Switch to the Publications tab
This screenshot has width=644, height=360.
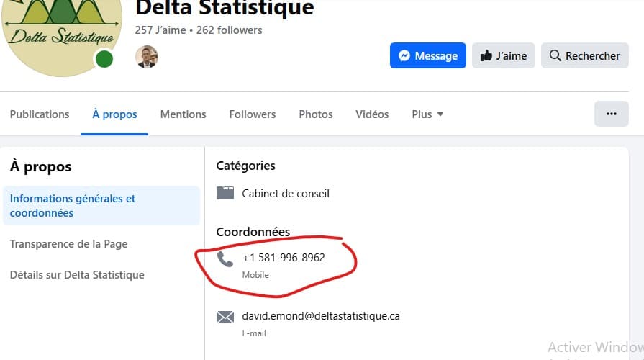click(40, 114)
